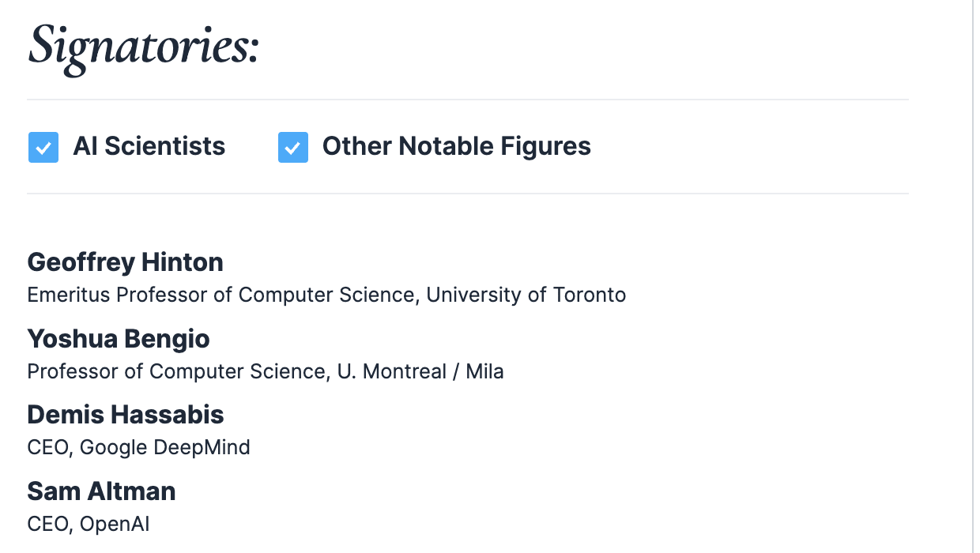The height and width of the screenshot is (553, 980).
Task: Click the divider line below filter checkboxes
Action: (x=468, y=194)
